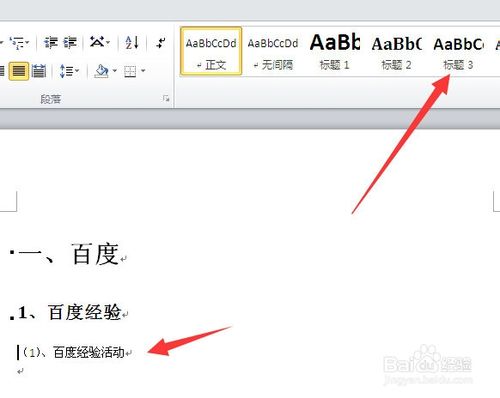The image size is (500, 398).
Task: Expand the line spacing dropdown arrow
Action: click(x=77, y=71)
